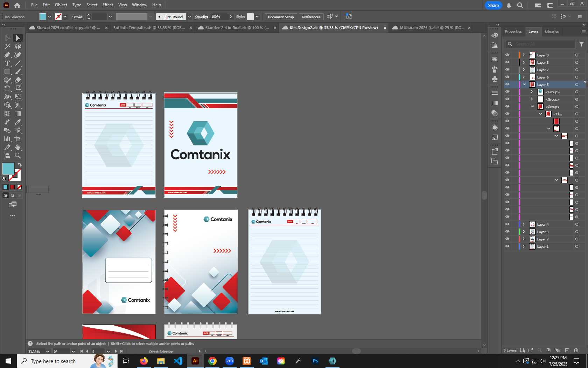
Task: Select the Selection tool arrow
Action: pyautogui.click(x=7, y=38)
